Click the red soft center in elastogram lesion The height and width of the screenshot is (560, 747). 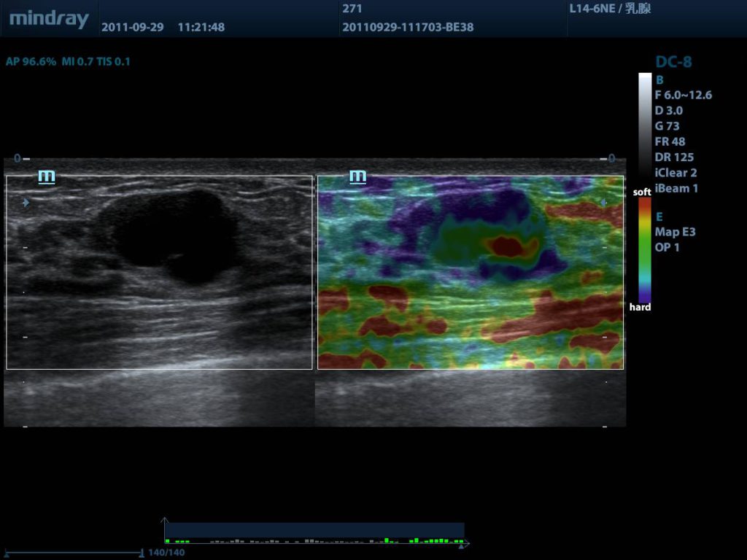point(507,246)
